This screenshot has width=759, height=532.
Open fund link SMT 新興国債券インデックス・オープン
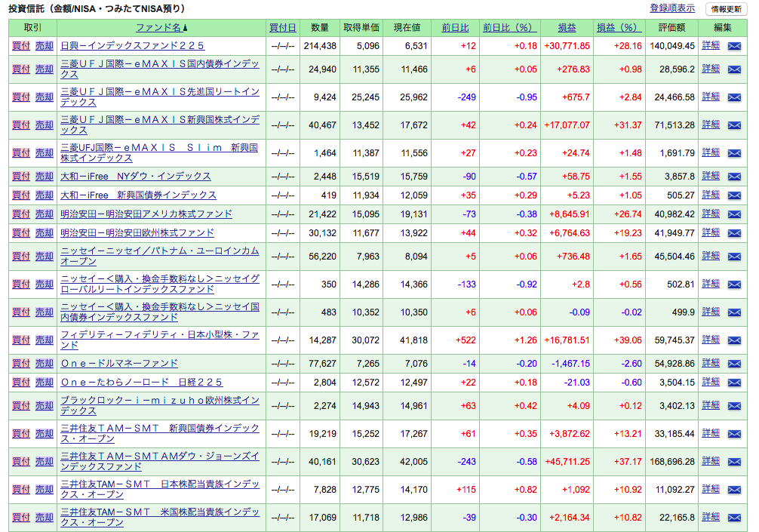[160, 434]
